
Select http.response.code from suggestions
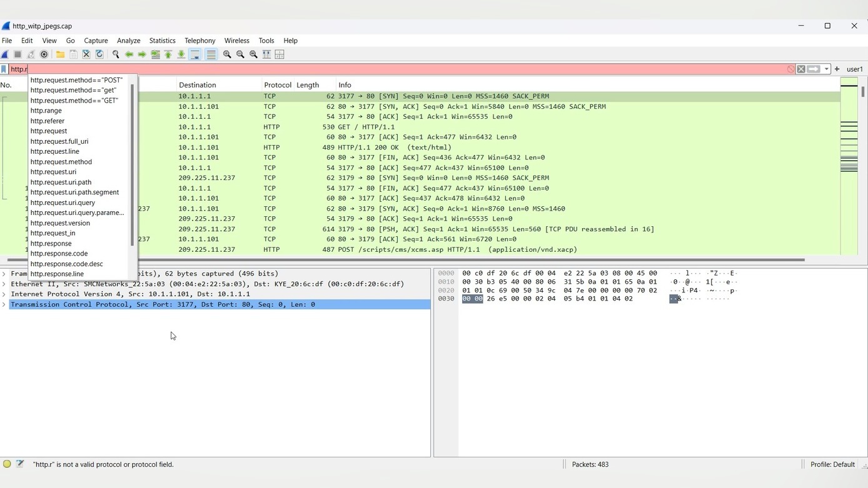tap(59, 254)
